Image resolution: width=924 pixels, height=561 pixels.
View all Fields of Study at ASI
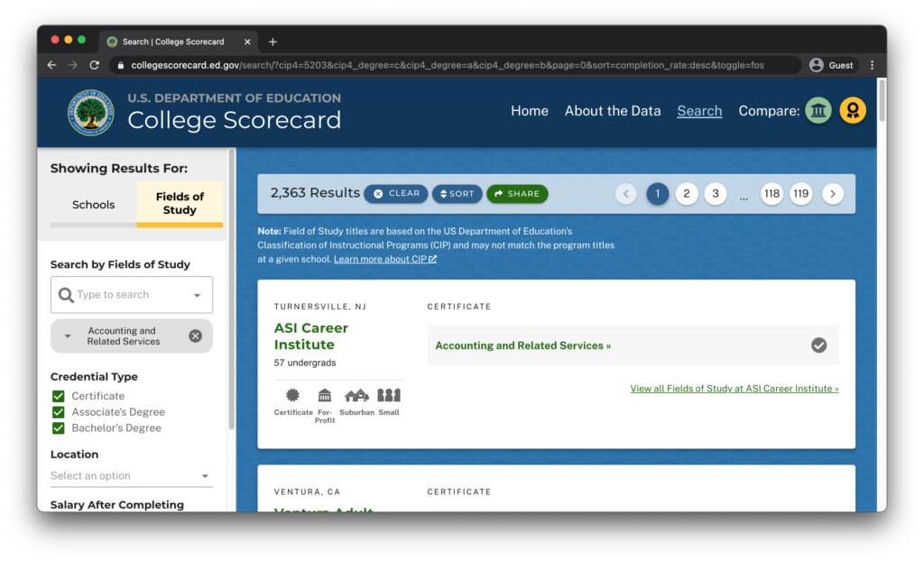click(x=735, y=389)
